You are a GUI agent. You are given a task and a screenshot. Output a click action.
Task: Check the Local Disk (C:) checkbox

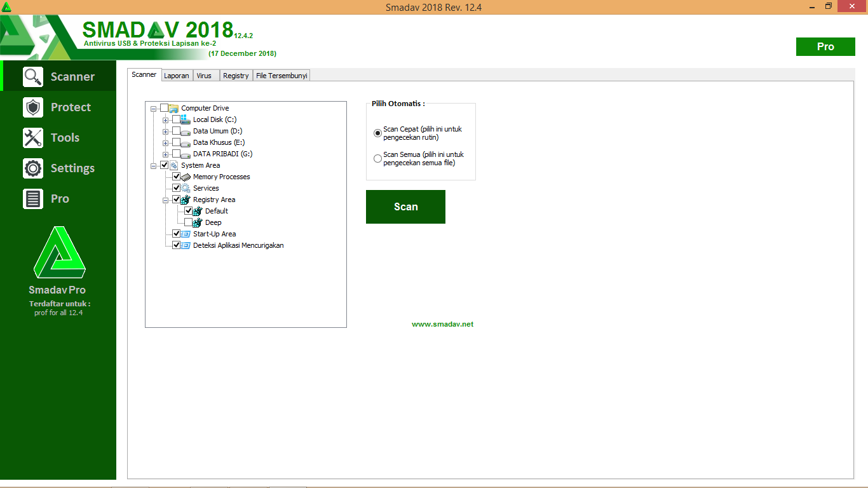tap(176, 119)
